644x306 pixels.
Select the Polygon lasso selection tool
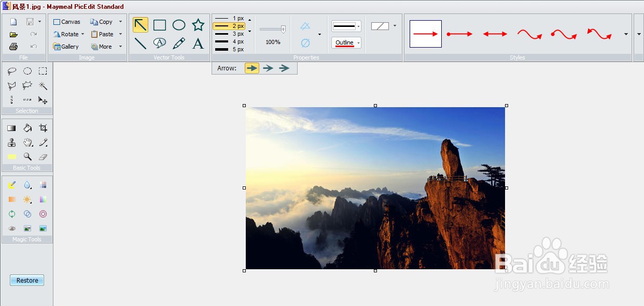pyautogui.click(x=11, y=86)
